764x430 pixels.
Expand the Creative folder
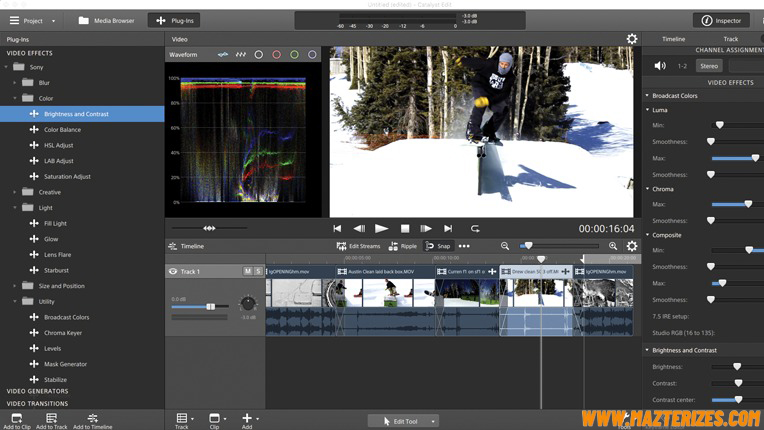15,192
